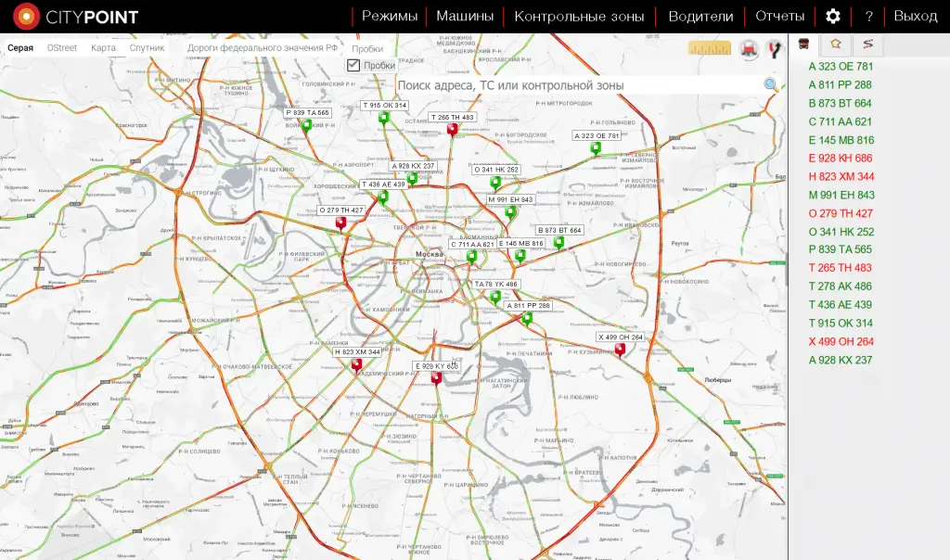This screenshot has height=560, width=950.
Task: Open the control zones polygon tab
Action: pos(836,45)
